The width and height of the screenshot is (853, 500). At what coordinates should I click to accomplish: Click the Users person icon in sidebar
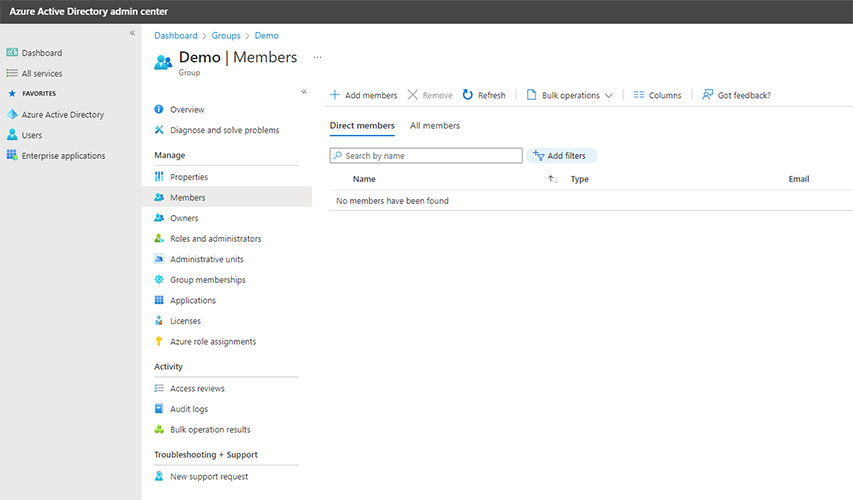(12, 134)
